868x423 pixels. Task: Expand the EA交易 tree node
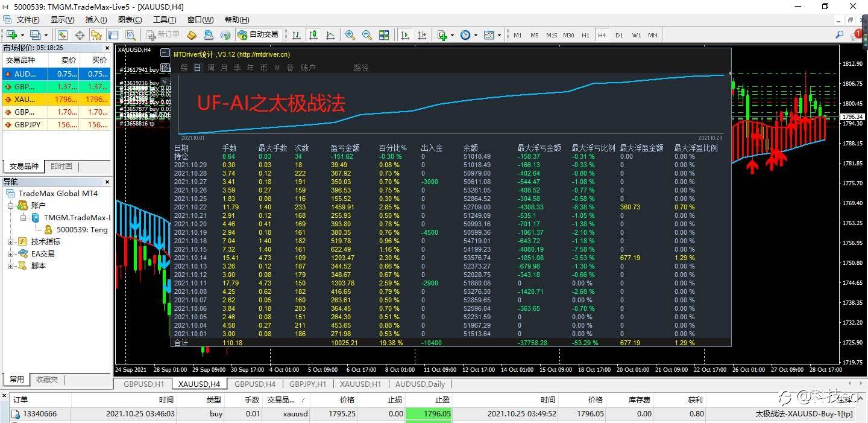11,253
